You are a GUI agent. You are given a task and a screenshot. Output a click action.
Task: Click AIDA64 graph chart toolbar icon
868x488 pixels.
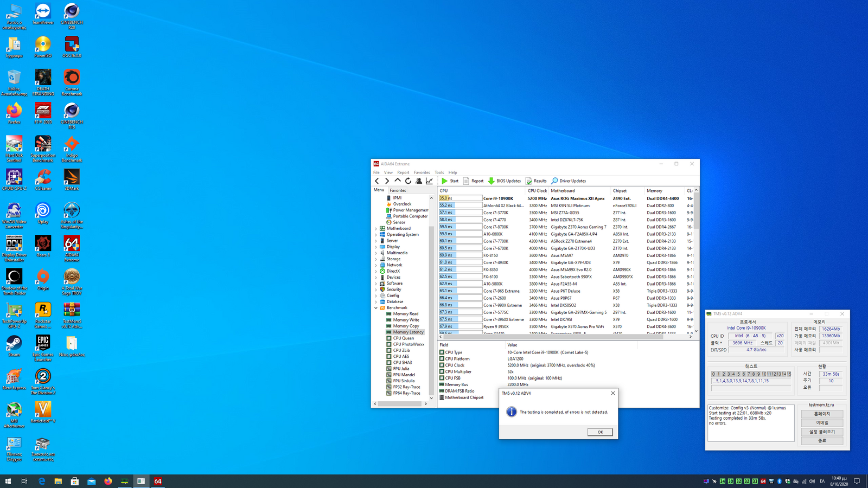[x=429, y=181]
